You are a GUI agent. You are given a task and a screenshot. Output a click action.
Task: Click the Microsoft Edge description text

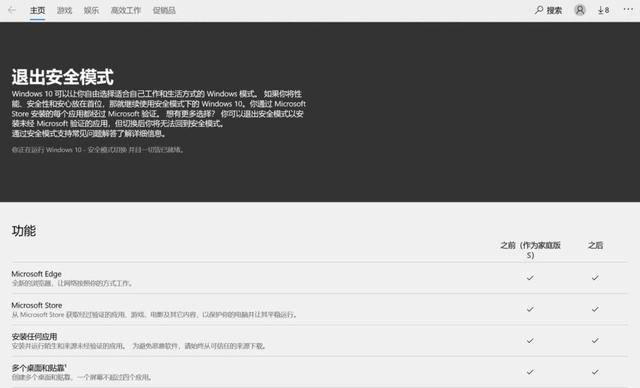pyautogui.click(x=72, y=283)
